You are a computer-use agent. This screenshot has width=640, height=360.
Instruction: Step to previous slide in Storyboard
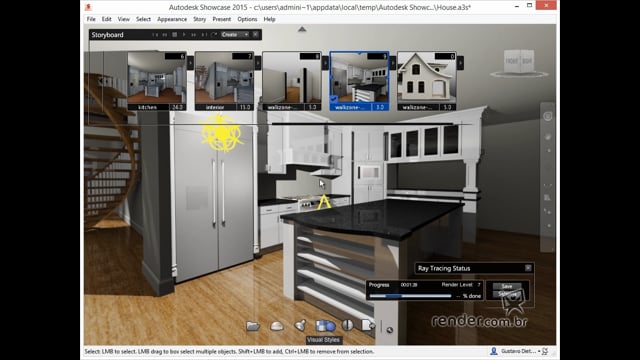(165, 35)
